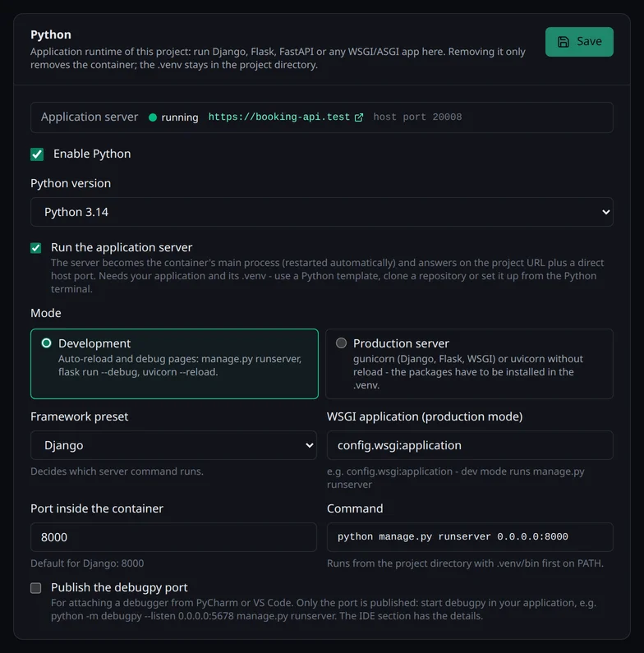Viewport: 644px width, 653px height.
Task: Click the Command input field
Action: [470, 537]
